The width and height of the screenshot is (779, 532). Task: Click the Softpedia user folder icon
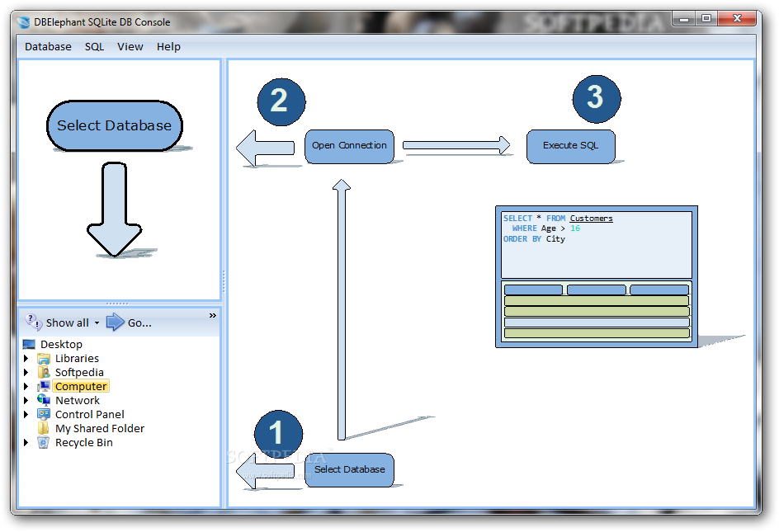pyautogui.click(x=44, y=372)
